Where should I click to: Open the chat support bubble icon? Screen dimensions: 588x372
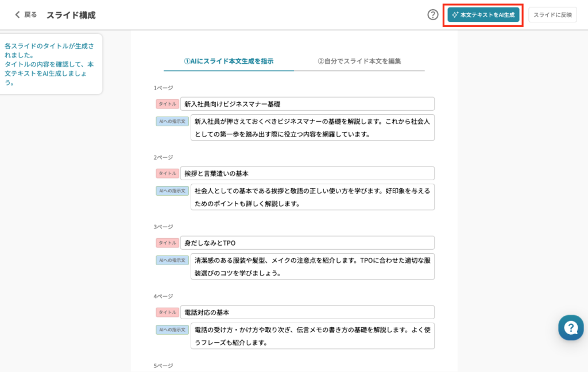[571, 328]
